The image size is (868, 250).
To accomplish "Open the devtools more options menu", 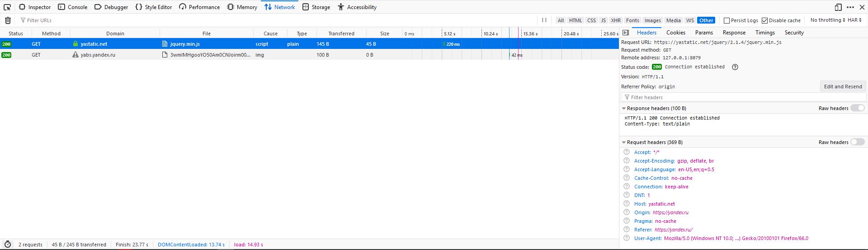I will click(x=850, y=7).
